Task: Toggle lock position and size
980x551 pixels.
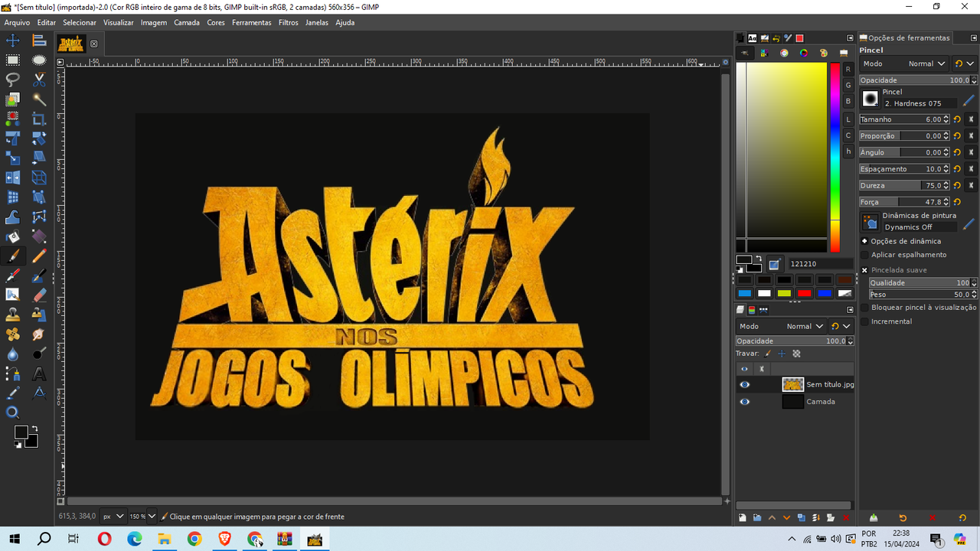Action: pos(782,354)
